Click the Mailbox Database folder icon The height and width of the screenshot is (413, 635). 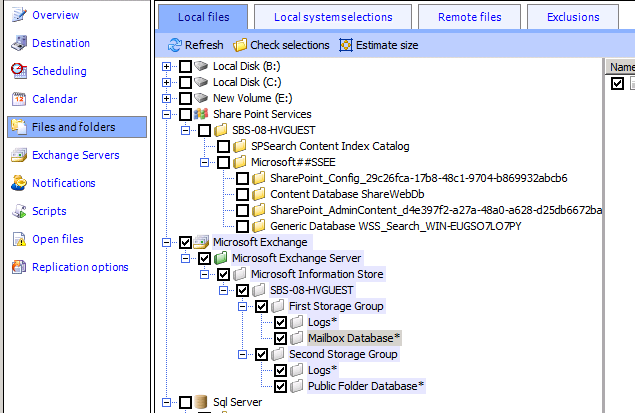point(297,338)
